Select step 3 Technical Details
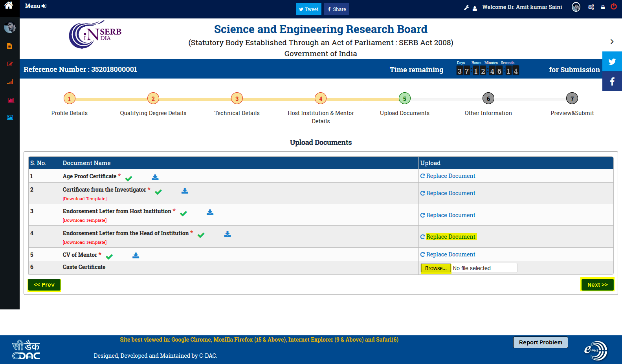 (237, 99)
